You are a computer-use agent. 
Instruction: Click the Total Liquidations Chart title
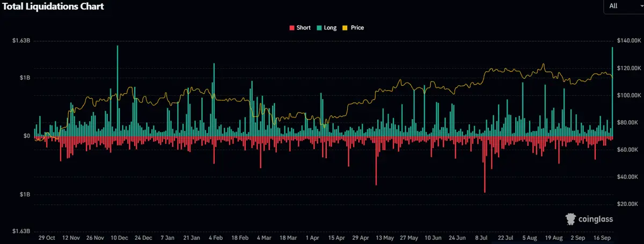pos(53,6)
